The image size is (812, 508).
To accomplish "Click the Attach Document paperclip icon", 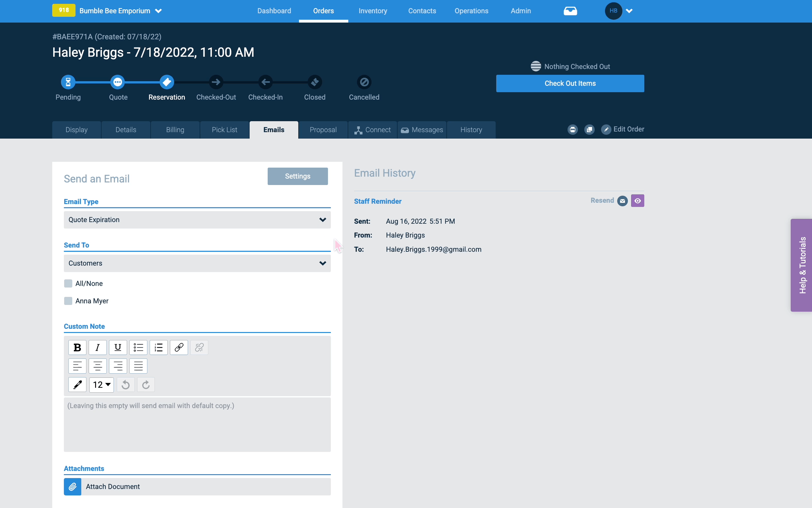I will coord(73,487).
